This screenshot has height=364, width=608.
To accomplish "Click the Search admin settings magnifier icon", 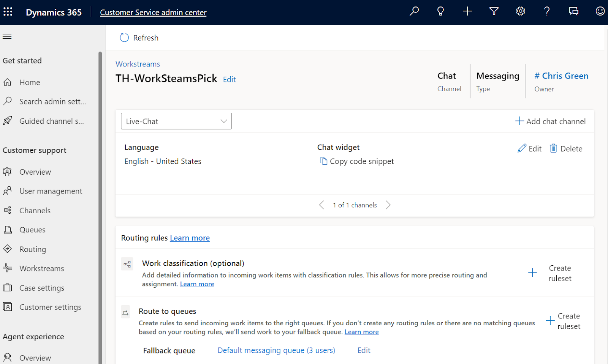I will (7, 101).
